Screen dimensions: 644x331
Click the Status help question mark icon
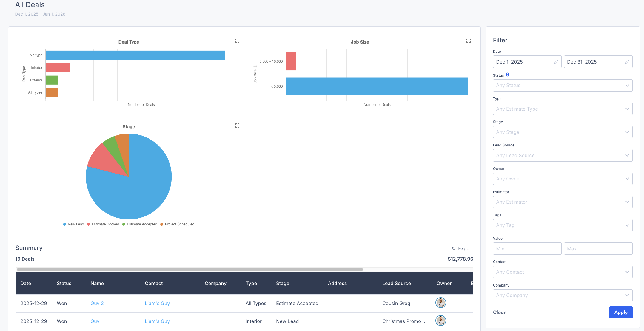pos(507,75)
